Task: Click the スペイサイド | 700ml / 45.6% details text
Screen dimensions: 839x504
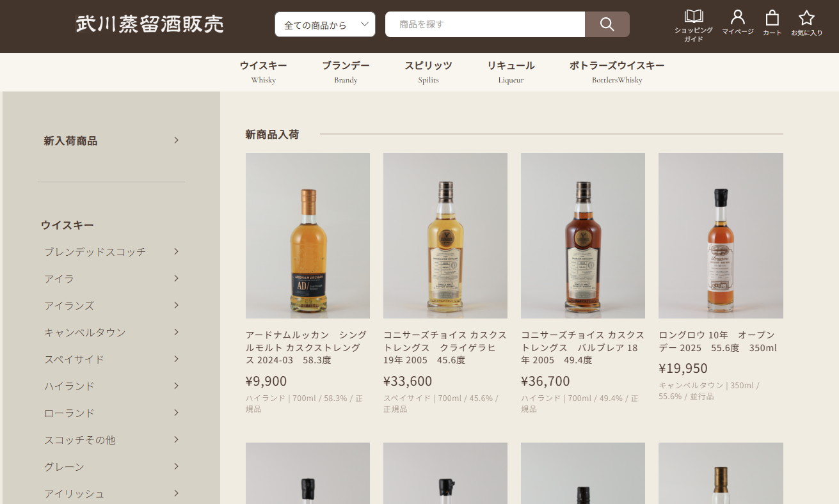Action: click(x=441, y=403)
